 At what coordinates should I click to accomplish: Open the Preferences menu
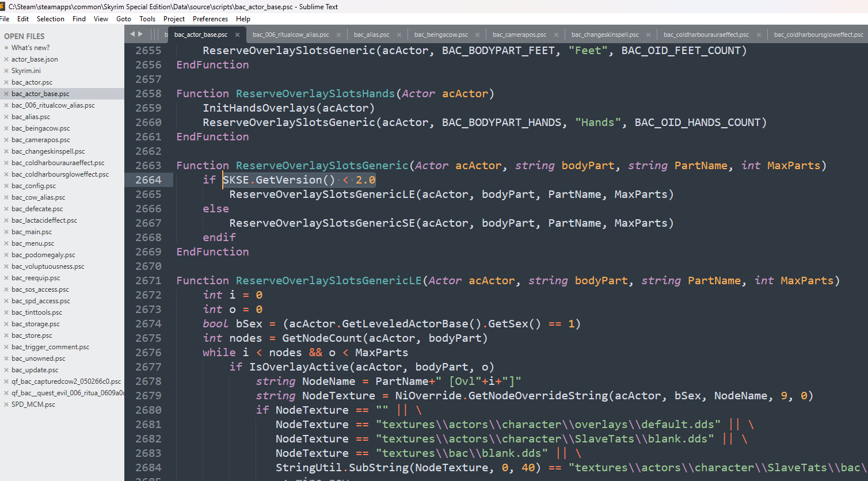click(x=210, y=19)
